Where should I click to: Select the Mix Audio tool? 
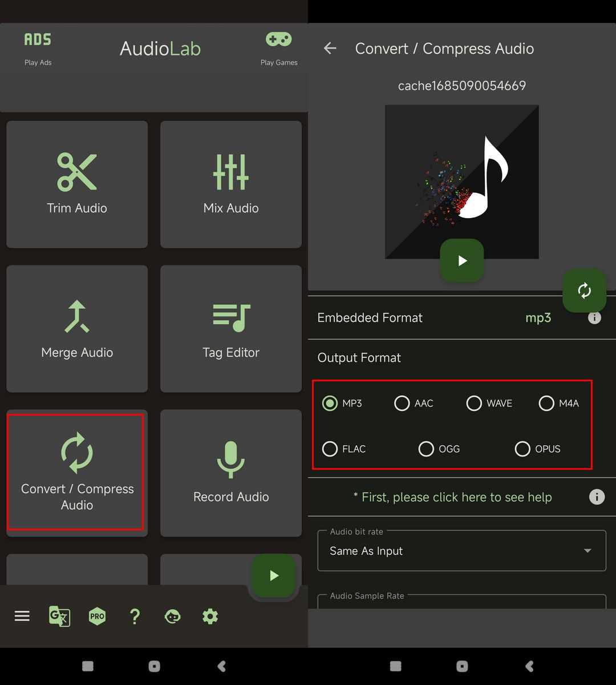tap(230, 184)
